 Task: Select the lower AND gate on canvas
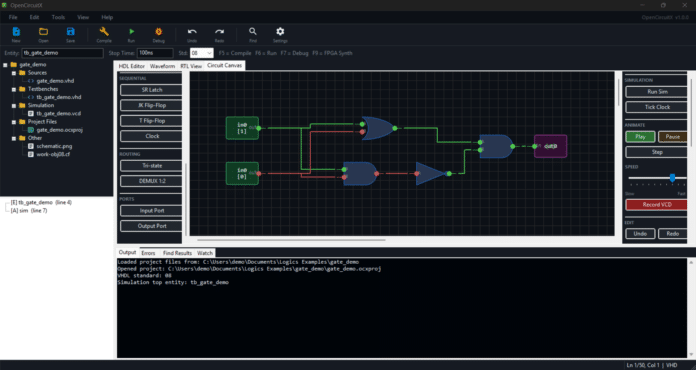[x=360, y=173]
